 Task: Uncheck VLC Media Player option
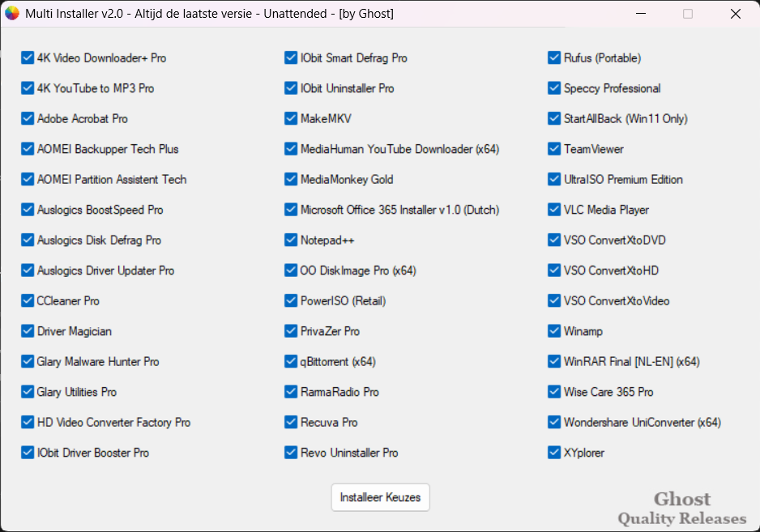(554, 210)
